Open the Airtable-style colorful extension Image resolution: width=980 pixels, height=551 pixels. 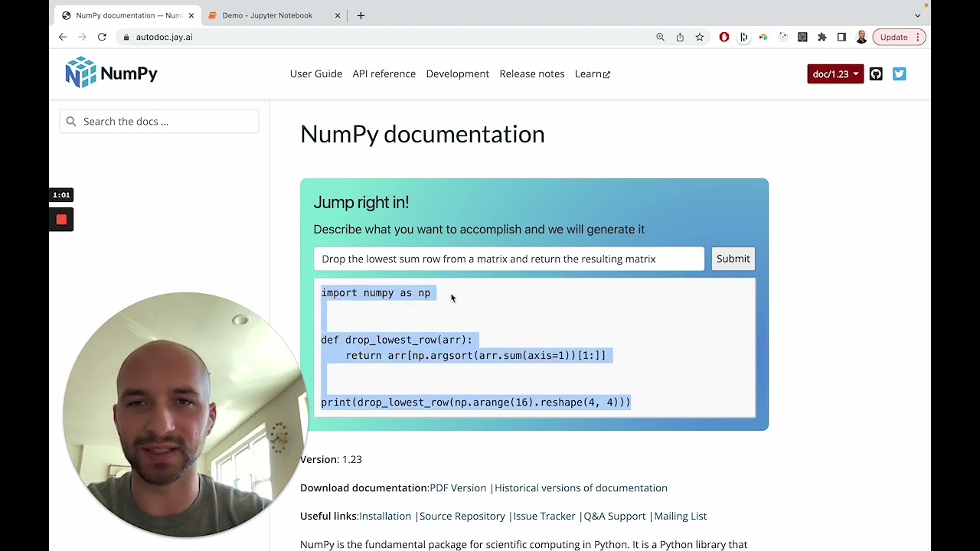click(x=763, y=37)
